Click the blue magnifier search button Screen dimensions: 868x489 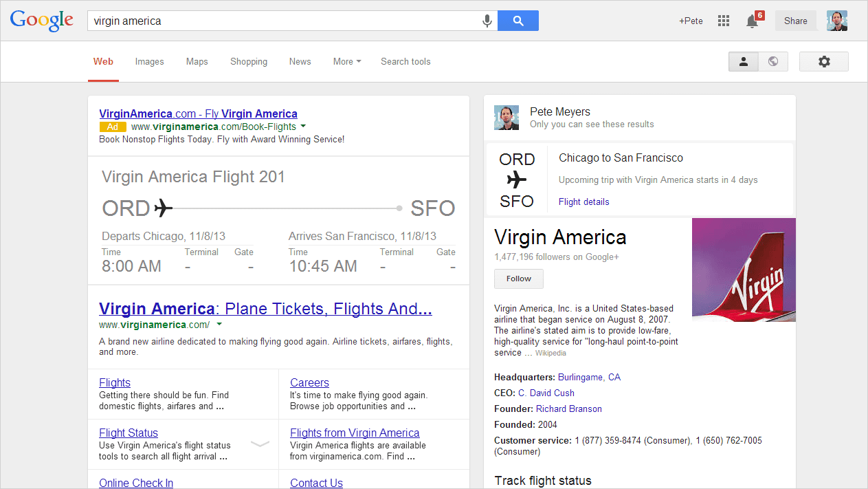coord(518,21)
